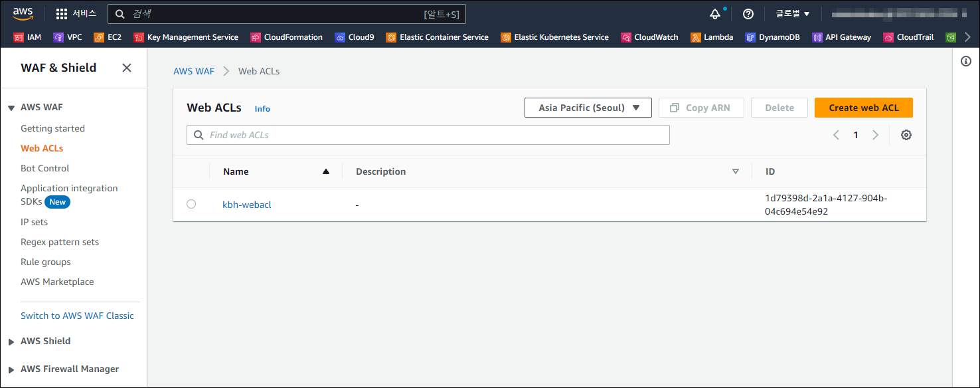
Task: Open the help question mark icon
Action: tap(748, 14)
